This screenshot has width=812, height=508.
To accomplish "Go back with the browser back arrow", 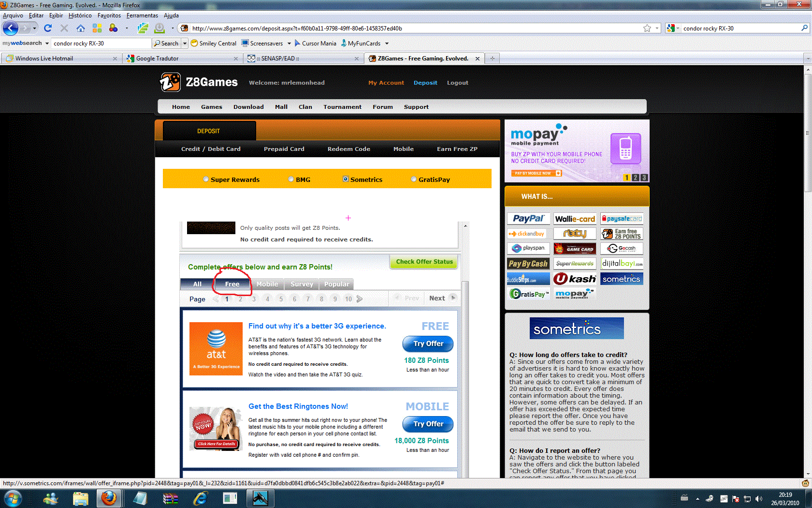I will click(11, 28).
